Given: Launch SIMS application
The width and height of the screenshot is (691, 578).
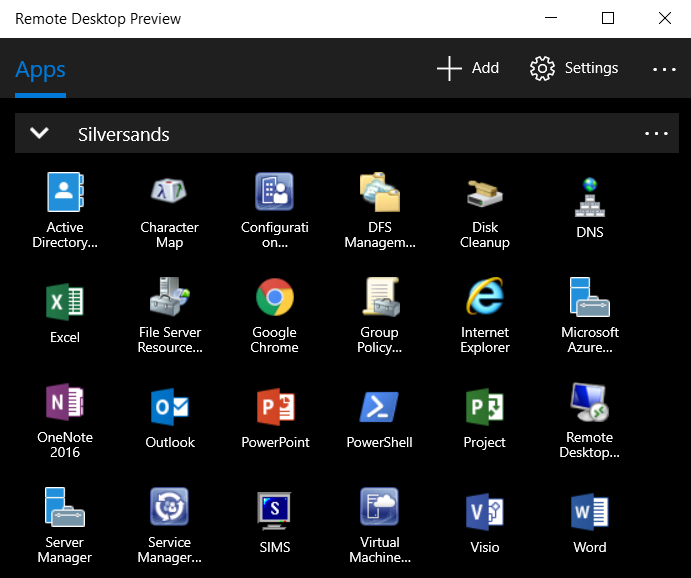Looking at the screenshot, I should pos(274,511).
